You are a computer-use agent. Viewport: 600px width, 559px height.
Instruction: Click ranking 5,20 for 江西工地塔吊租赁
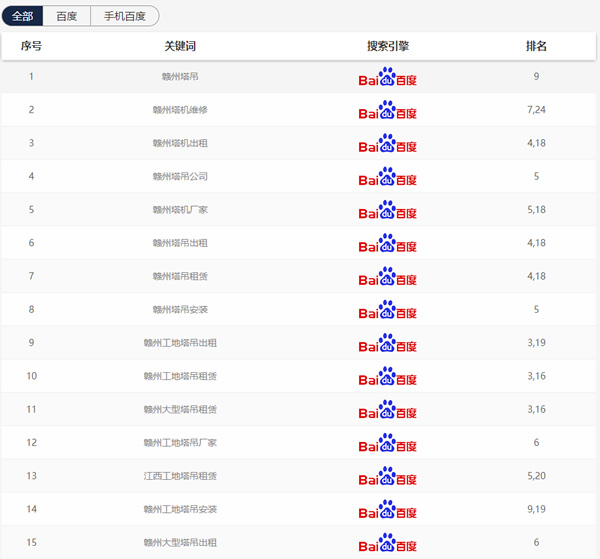click(536, 476)
